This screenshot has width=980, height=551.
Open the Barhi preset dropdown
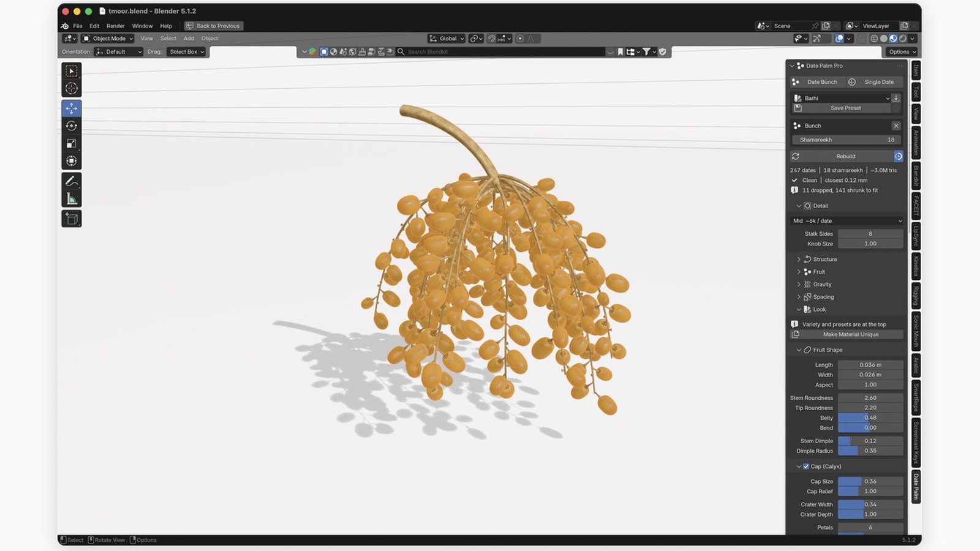[x=841, y=98]
